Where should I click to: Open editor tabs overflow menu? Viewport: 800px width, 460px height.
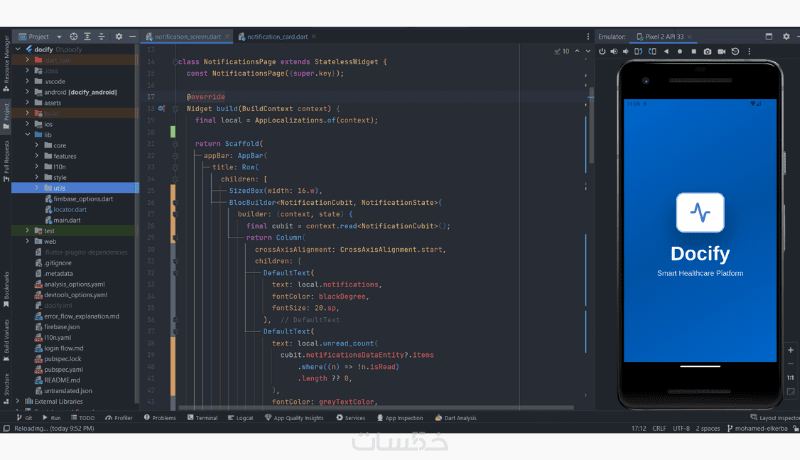coord(588,37)
